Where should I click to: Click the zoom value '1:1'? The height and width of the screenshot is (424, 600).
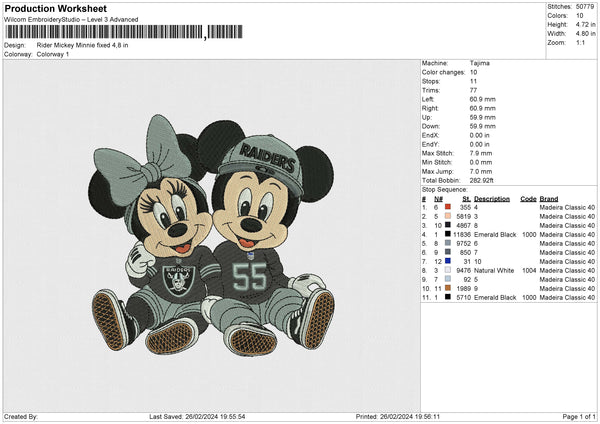580,42
